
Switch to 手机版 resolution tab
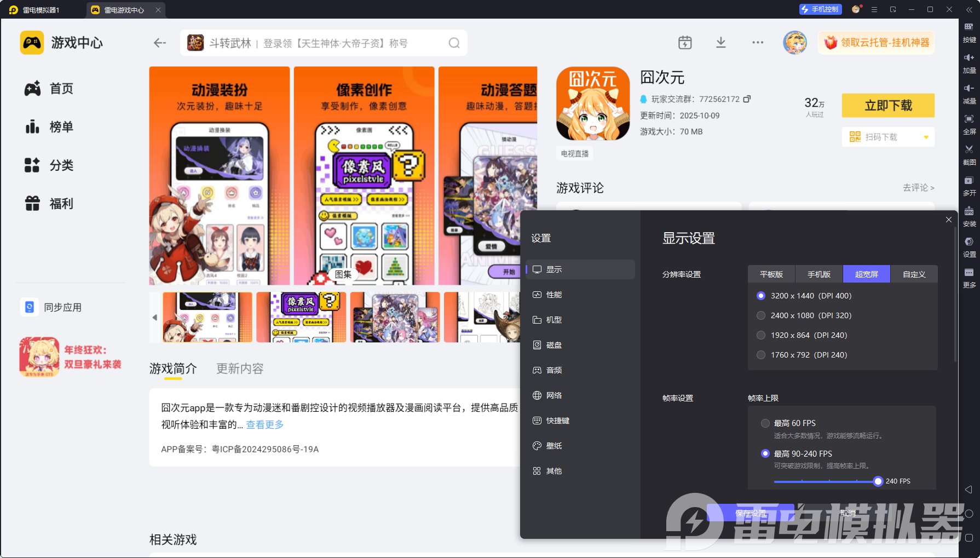819,274
